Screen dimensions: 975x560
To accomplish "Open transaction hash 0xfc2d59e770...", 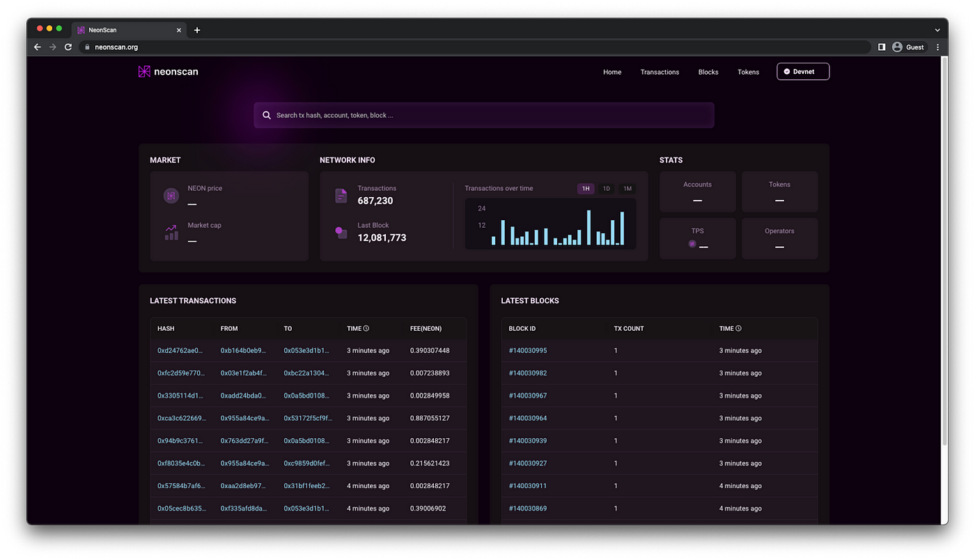I will click(x=181, y=373).
